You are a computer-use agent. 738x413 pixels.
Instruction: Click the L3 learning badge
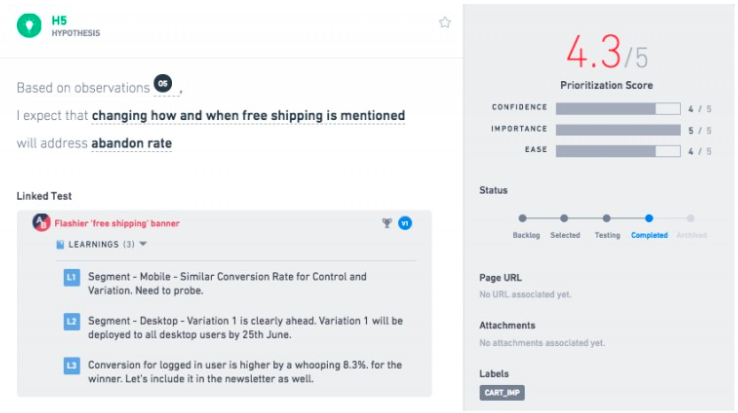pos(72,366)
